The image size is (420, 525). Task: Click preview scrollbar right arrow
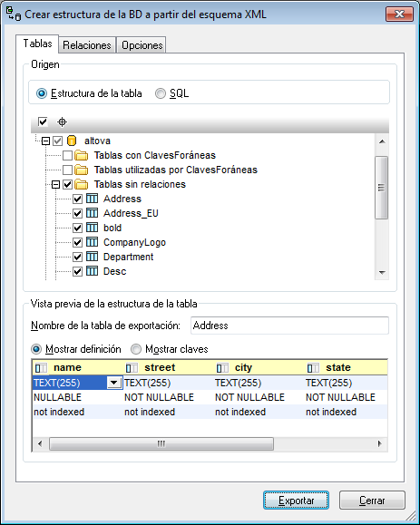coord(380,444)
